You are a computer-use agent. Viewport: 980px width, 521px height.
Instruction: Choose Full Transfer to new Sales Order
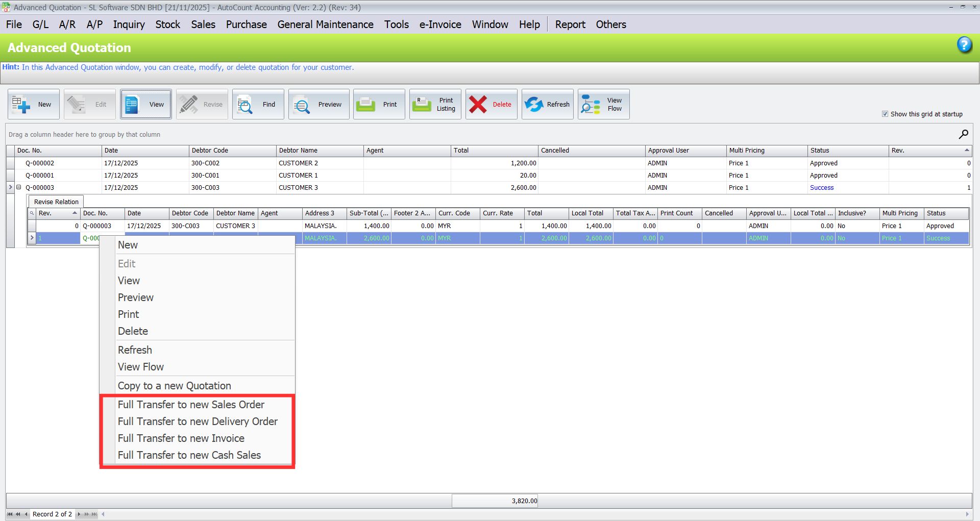(191, 404)
